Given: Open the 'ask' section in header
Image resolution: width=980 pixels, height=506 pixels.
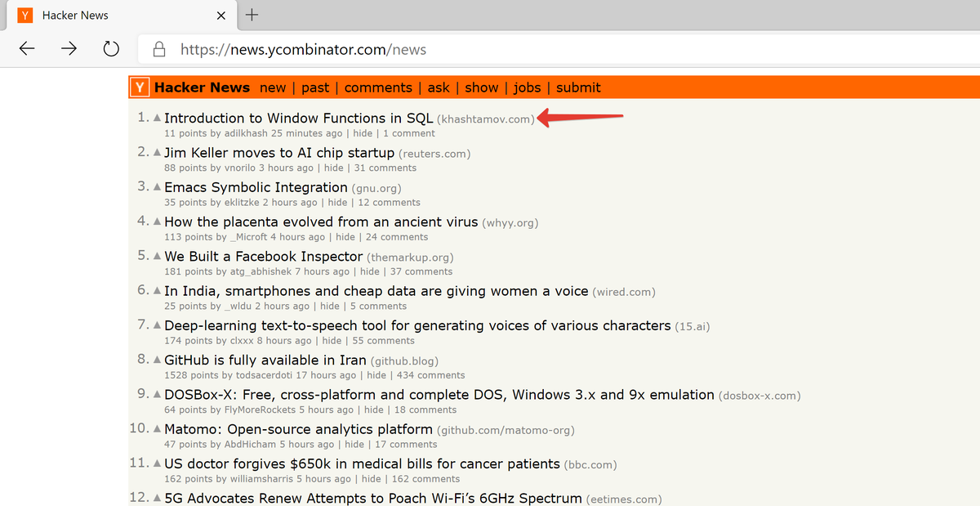Looking at the screenshot, I should pos(439,87).
